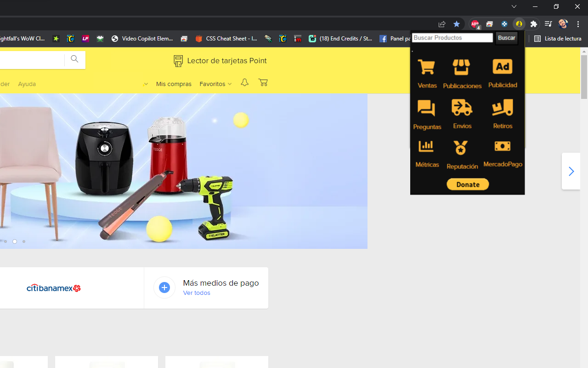Open the Ayuda menu link
Image resolution: width=588 pixels, height=368 pixels.
click(x=27, y=84)
